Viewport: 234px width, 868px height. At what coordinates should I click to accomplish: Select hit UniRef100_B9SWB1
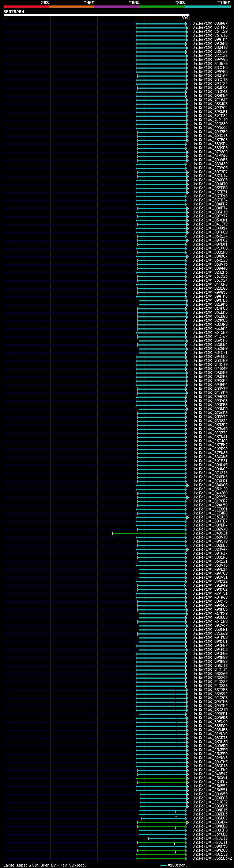click(x=210, y=112)
